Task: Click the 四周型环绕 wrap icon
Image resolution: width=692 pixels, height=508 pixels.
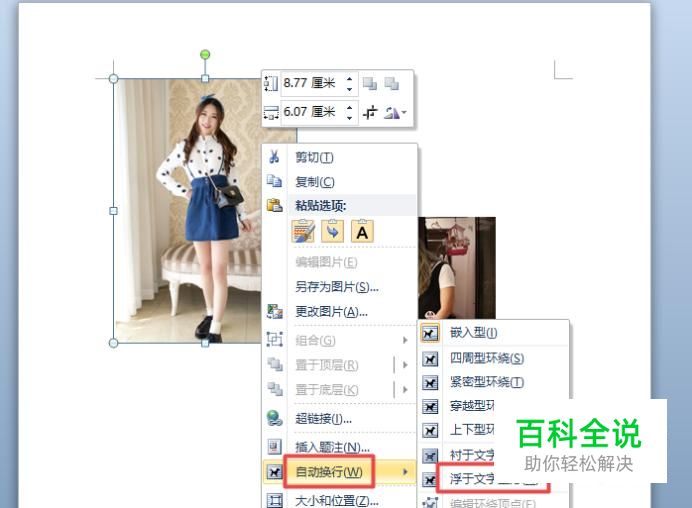Action: click(x=430, y=359)
